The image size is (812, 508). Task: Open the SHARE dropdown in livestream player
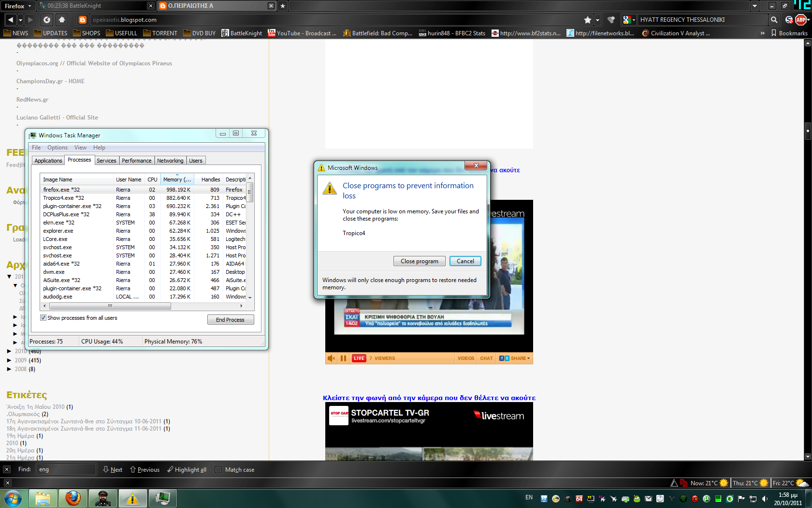[515, 359]
